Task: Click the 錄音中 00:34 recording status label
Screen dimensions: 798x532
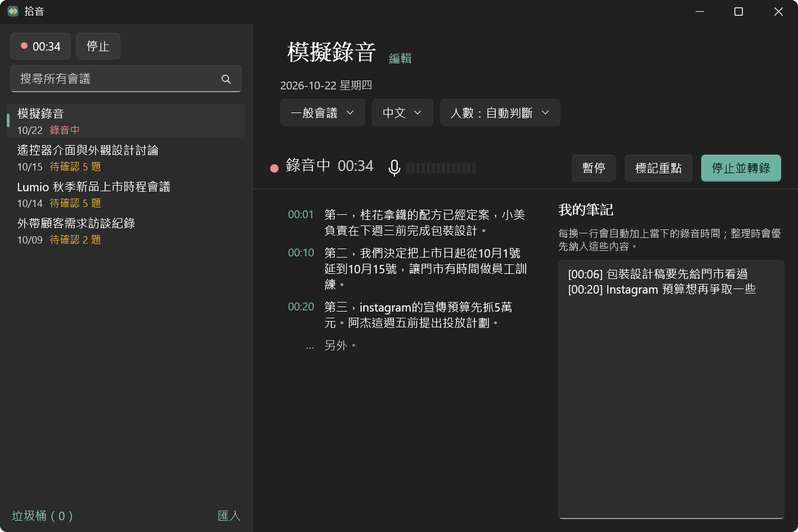Action: [x=329, y=166]
